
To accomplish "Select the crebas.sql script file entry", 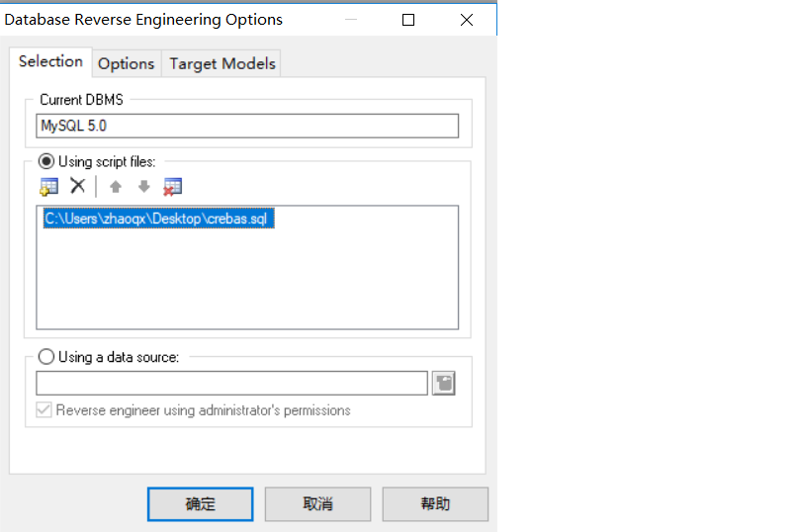I will 158,219.
